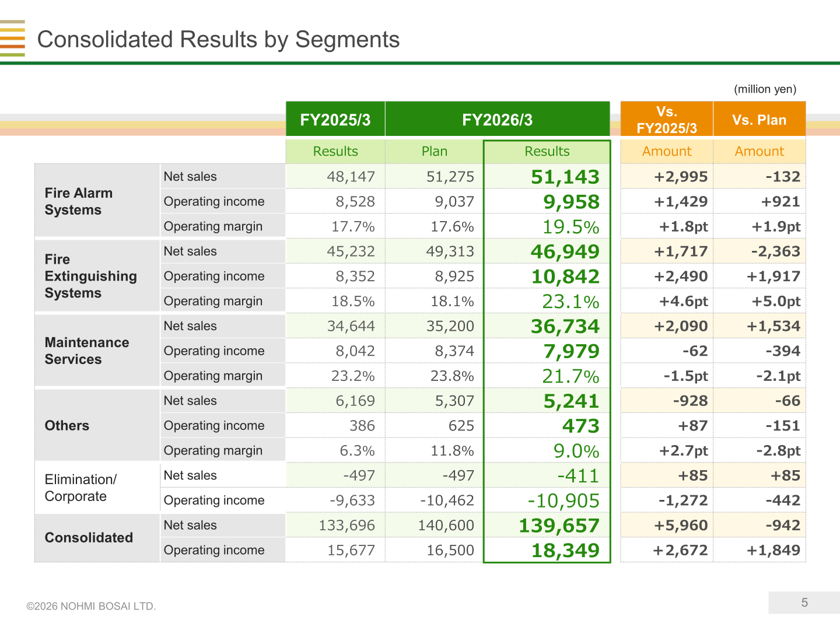Select the -132 vs. plan amount
This screenshot has height=630, width=840.
(783, 177)
